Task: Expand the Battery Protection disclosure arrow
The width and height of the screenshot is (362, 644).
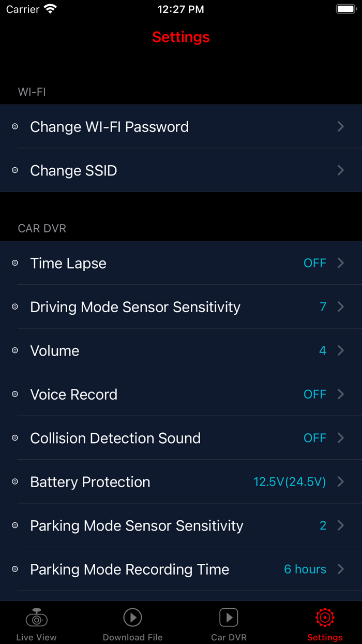Action: [341, 482]
